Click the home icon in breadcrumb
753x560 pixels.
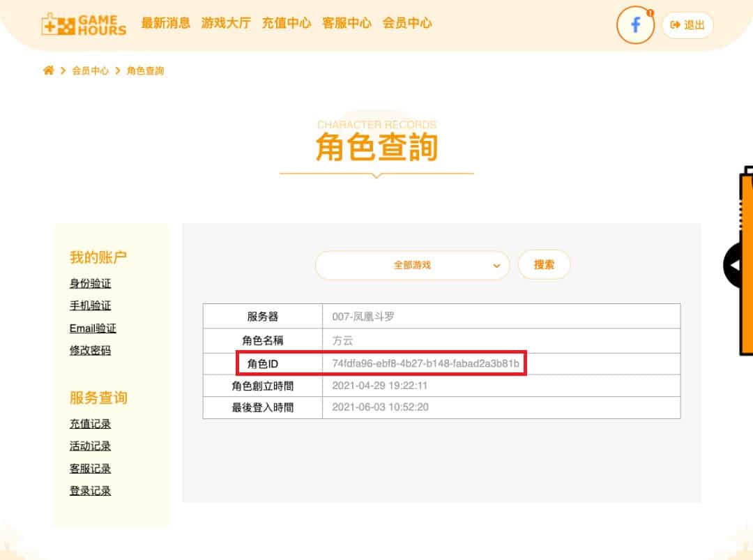47,70
